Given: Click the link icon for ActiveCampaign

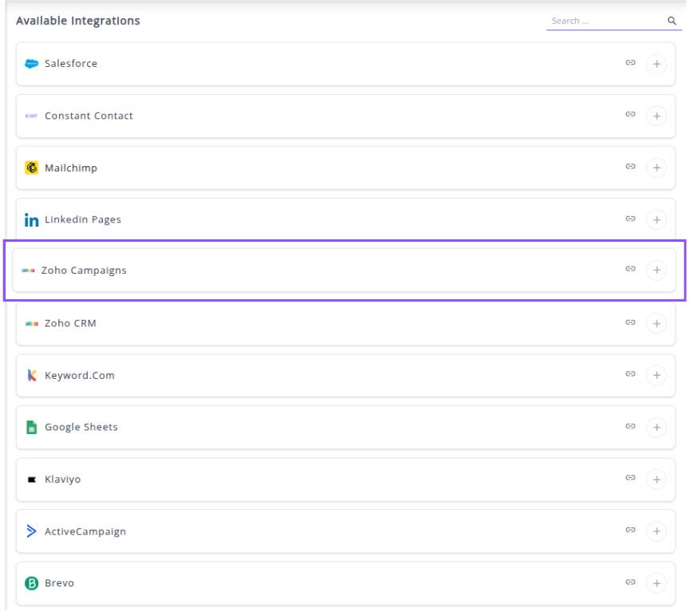Looking at the screenshot, I should pos(630,531).
